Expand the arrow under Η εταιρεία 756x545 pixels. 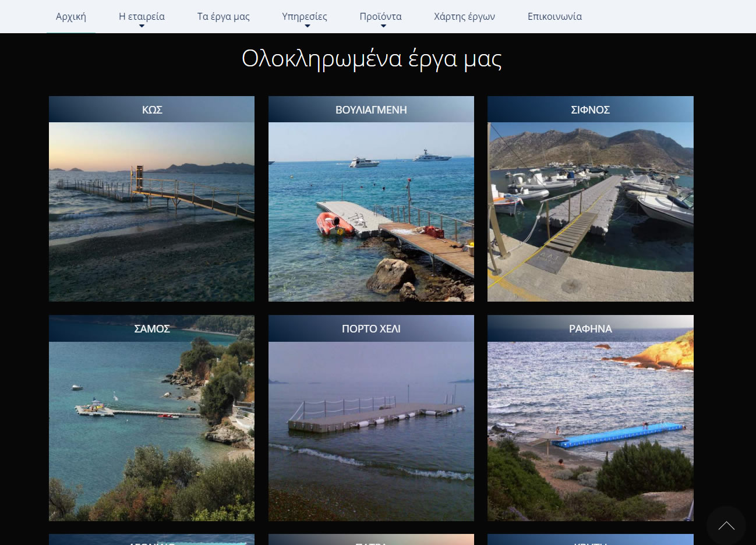142,26
